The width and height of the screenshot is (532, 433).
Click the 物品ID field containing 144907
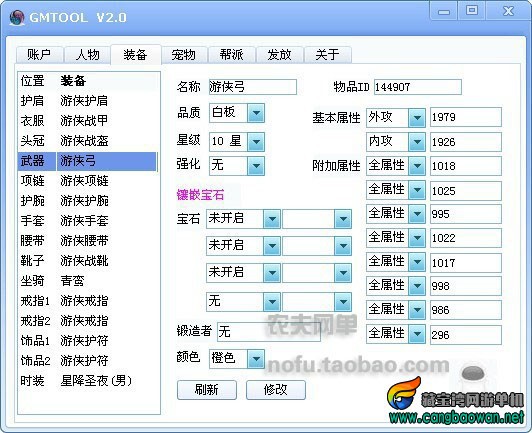418,87
